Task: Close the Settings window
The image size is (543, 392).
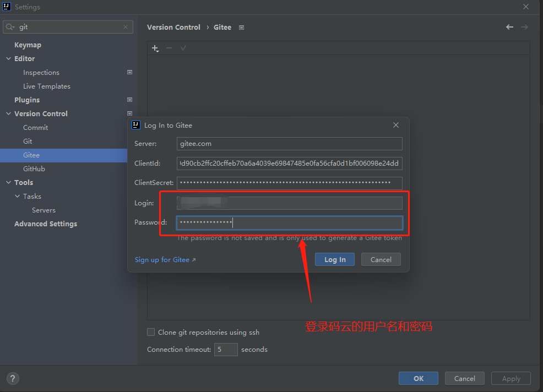Action: (x=526, y=7)
